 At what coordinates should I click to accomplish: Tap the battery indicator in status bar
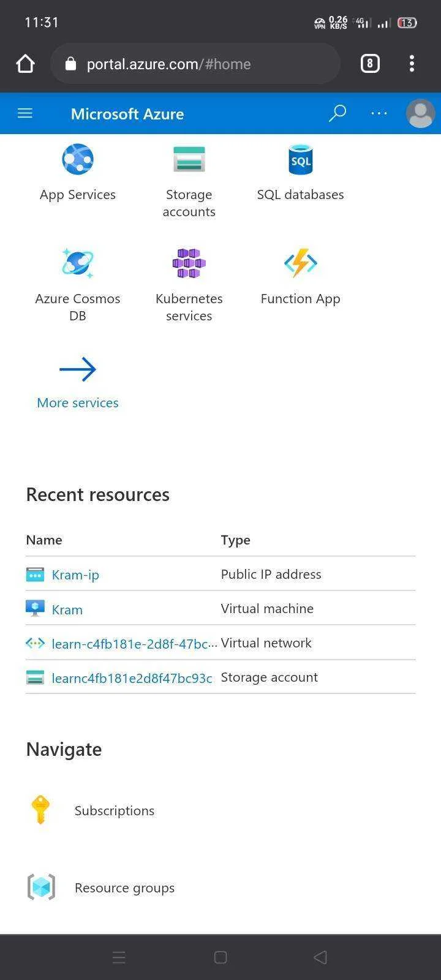pos(407,23)
